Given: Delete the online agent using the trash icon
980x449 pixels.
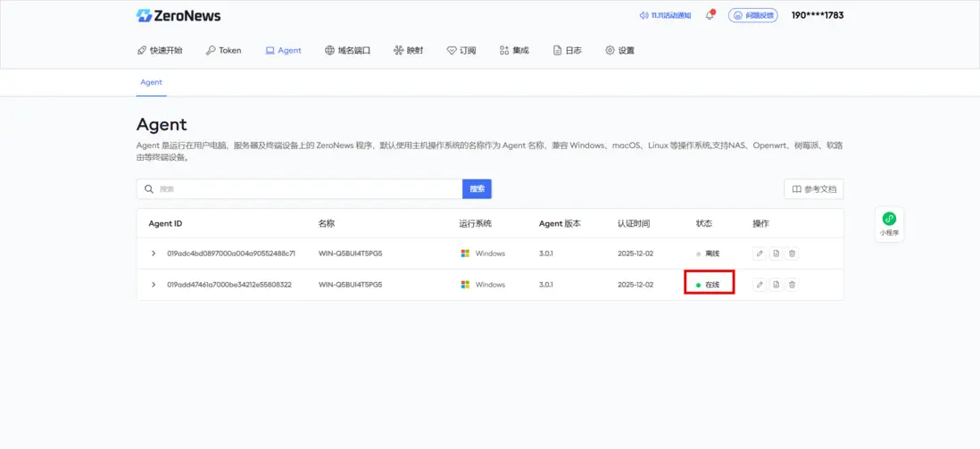Looking at the screenshot, I should coord(793,285).
